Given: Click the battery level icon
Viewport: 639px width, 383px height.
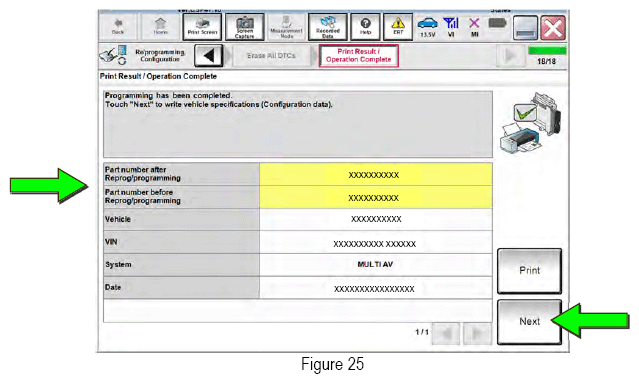Looking at the screenshot, I should 497,23.
